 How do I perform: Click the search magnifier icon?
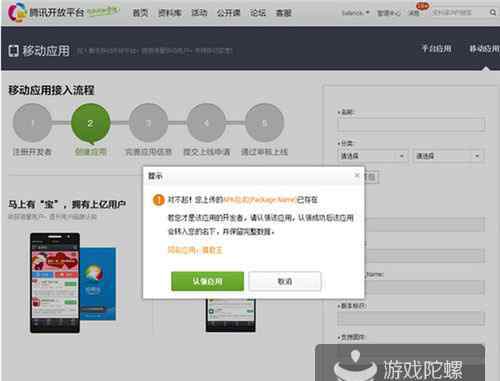pyautogui.click(x=493, y=13)
